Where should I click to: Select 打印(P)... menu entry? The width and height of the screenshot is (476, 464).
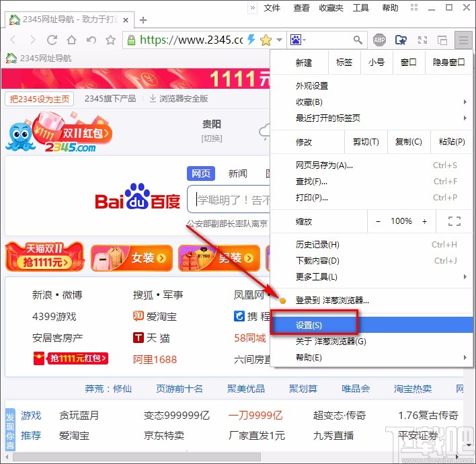click(x=371, y=198)
